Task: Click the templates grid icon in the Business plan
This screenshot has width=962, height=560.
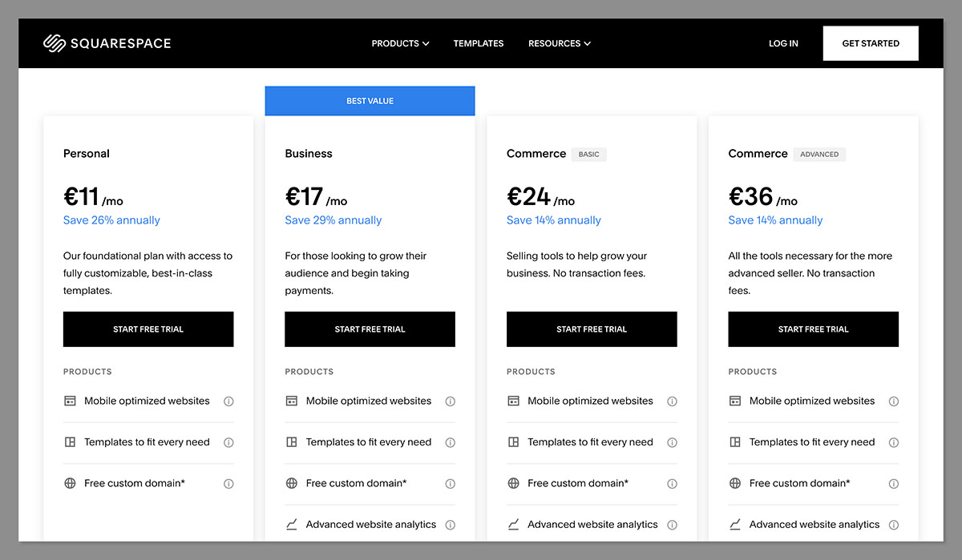Action: pos(292,441)
